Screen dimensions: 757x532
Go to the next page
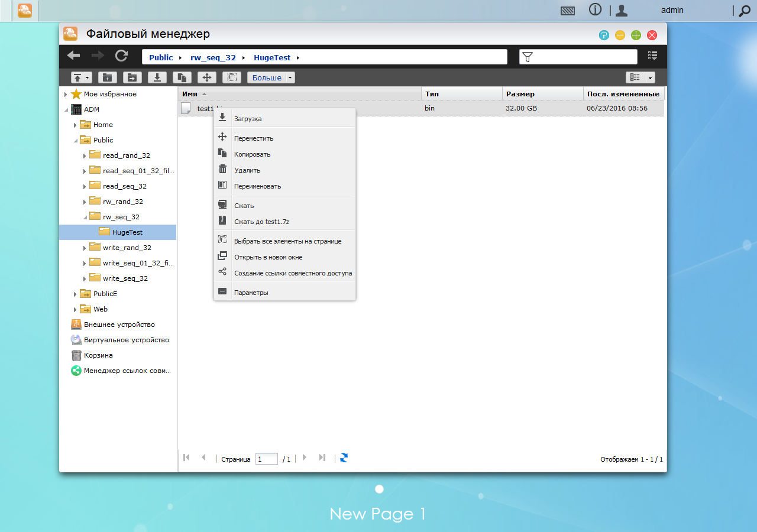pyautogui.click(x=305, y=458)
